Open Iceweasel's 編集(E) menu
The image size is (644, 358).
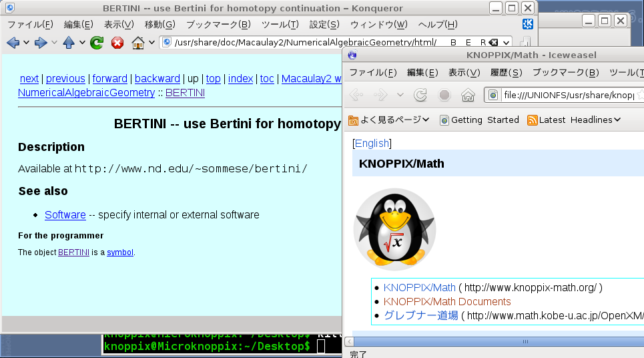point(422,73)
